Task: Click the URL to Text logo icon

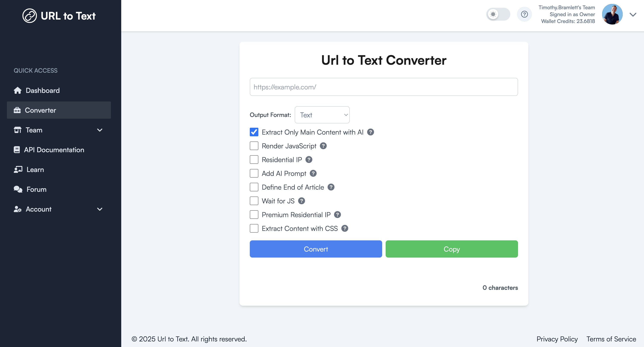Action: click(x=29, y=16)
